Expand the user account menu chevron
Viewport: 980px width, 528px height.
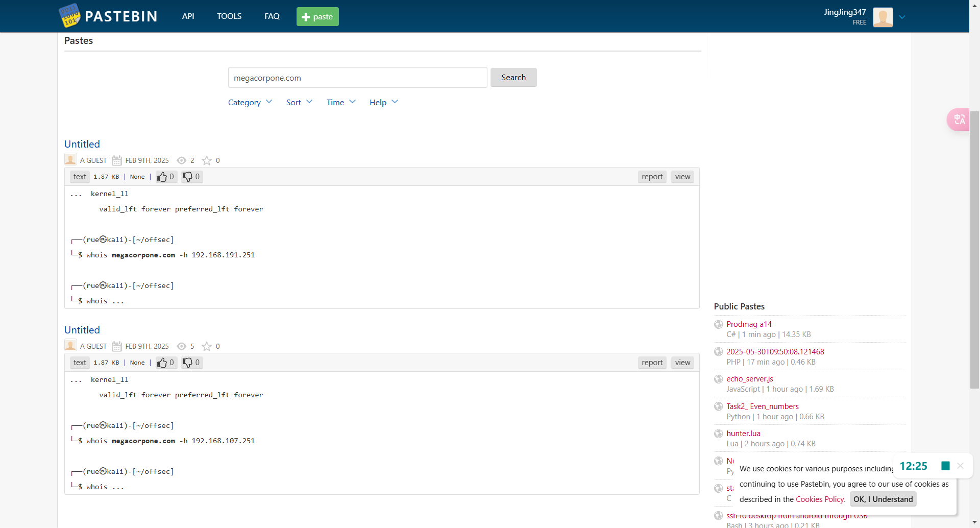(x=902, y=17)
